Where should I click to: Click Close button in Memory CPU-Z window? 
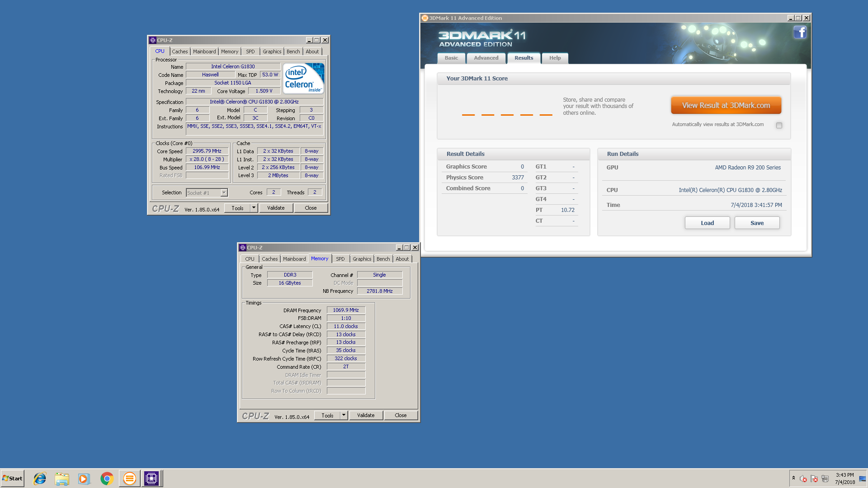(x=401, y=415)
